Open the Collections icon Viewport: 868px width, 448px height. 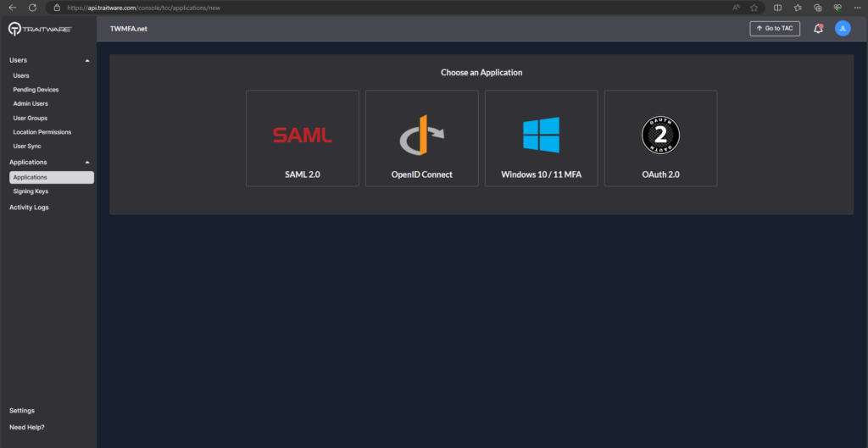[x=818, y=8]
